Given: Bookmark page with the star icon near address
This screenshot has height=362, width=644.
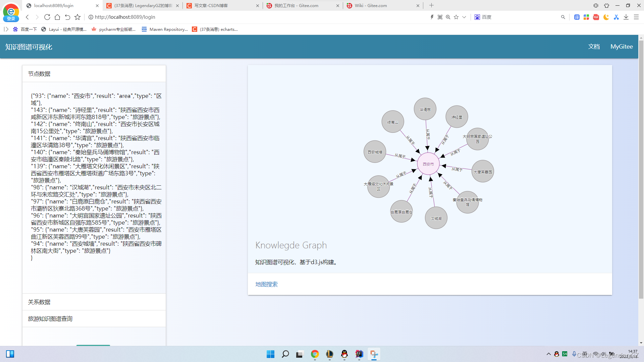Looking at the screenshot, I should click(77, 17).
